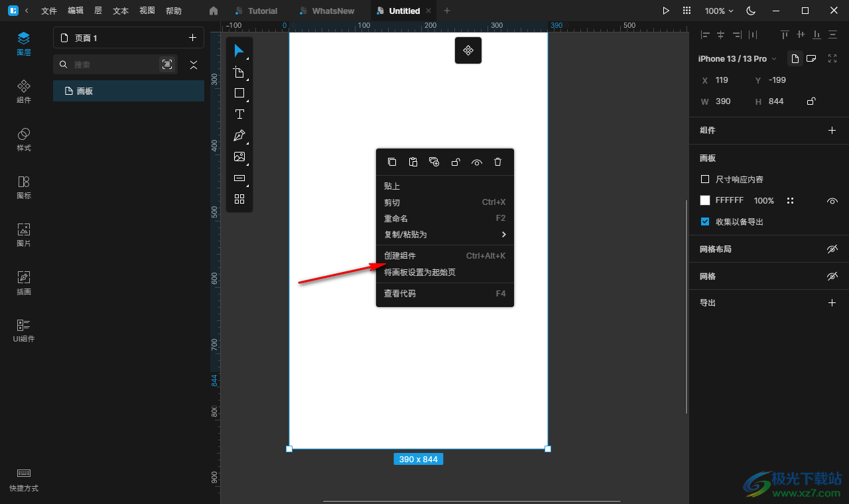
Task: Click the delete trash icon in context menu
Action: [x=497, y=162]
